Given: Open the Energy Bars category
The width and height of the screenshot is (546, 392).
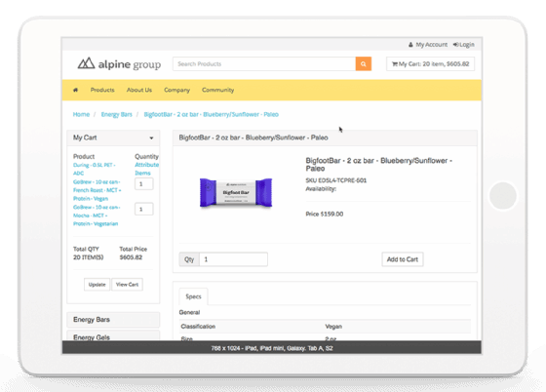Looking at the screenshot, I should (113, 320).
